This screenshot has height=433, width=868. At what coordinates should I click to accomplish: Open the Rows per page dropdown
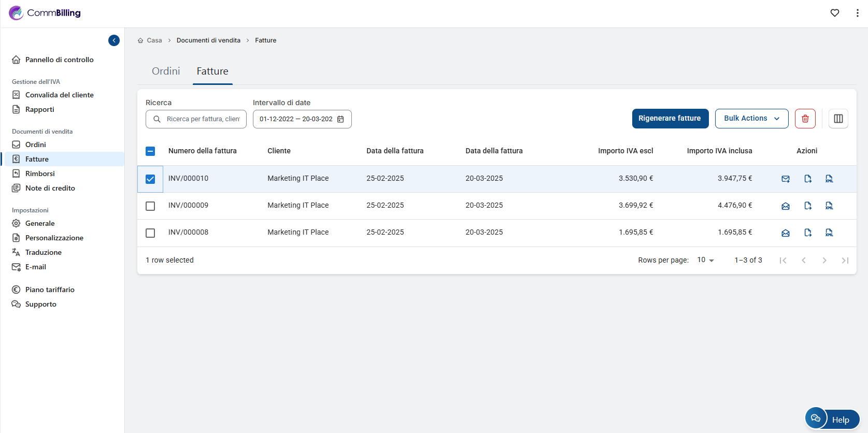[705, 260]
